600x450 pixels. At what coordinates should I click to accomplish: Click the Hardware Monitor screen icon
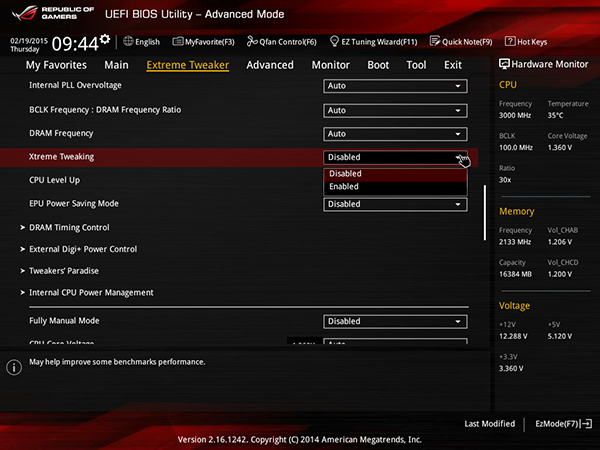(x=504, y=64)
